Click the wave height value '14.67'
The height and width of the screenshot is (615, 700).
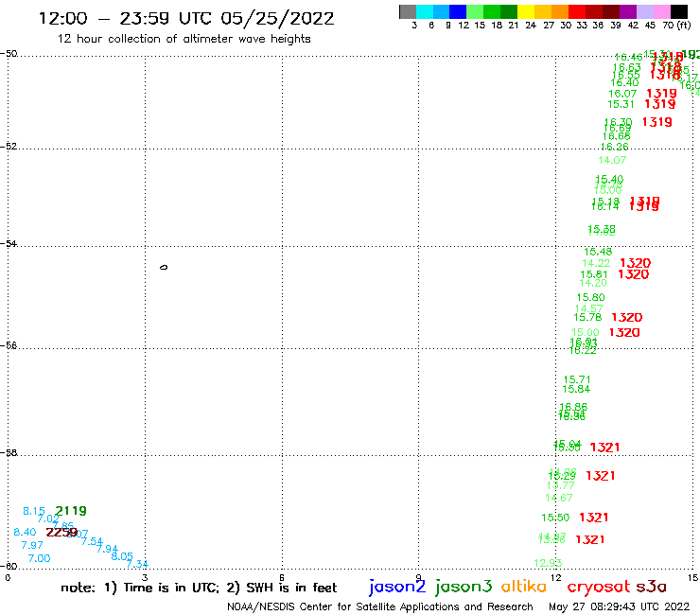click(x=559, y=498)
